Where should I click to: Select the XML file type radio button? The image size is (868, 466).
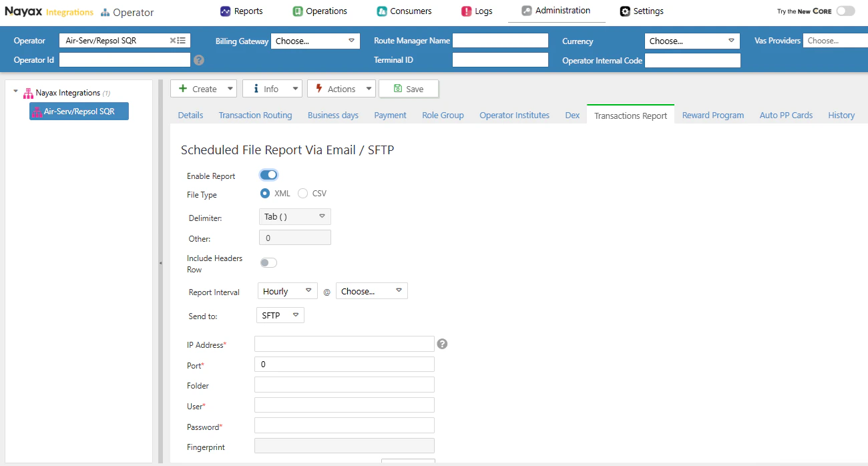point(265,194)
